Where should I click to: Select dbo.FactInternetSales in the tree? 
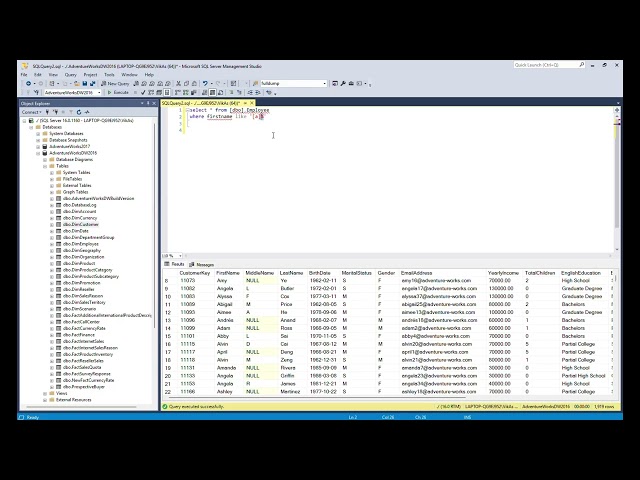83,341
